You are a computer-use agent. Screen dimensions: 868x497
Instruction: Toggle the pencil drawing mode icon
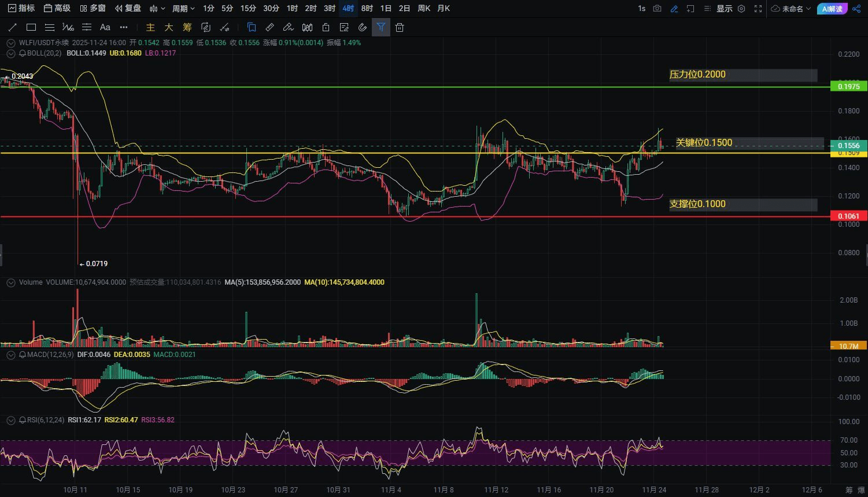pos(674,9)
